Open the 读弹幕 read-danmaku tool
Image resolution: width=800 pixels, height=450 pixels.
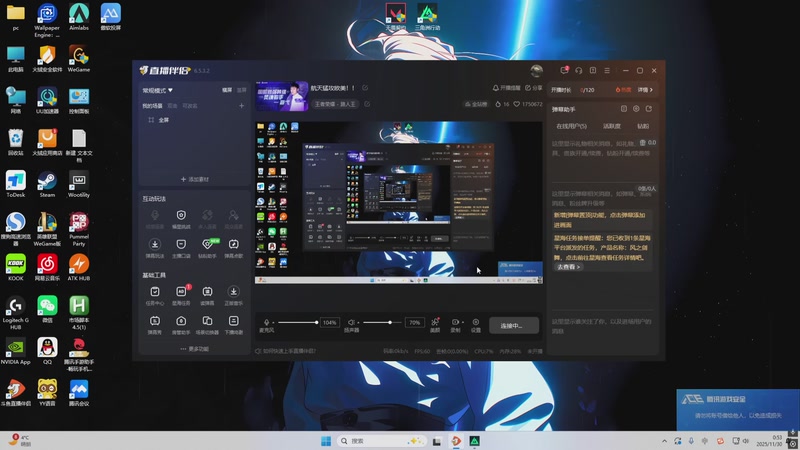tap(207, 295)
